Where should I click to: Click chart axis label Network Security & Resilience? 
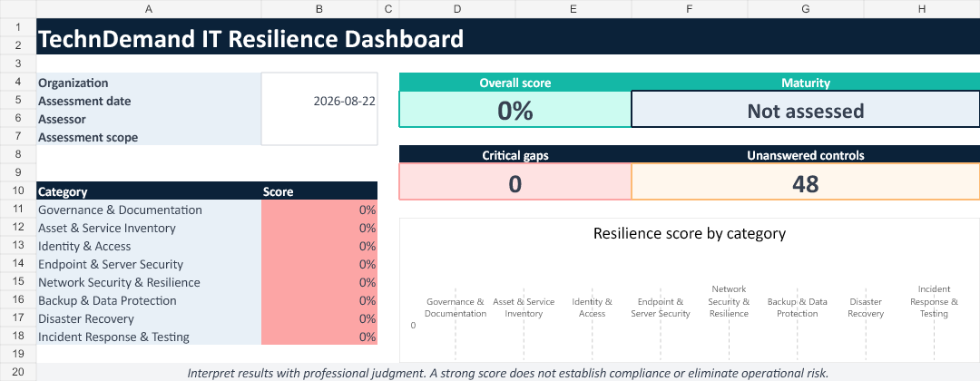tap(729, 301)
